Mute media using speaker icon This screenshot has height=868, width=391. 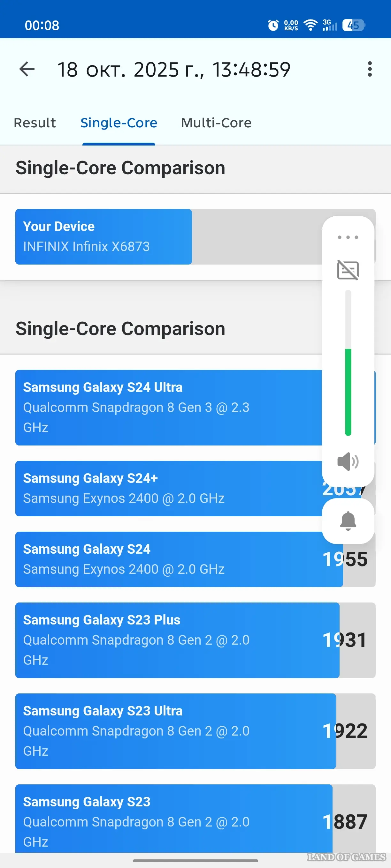348,461
